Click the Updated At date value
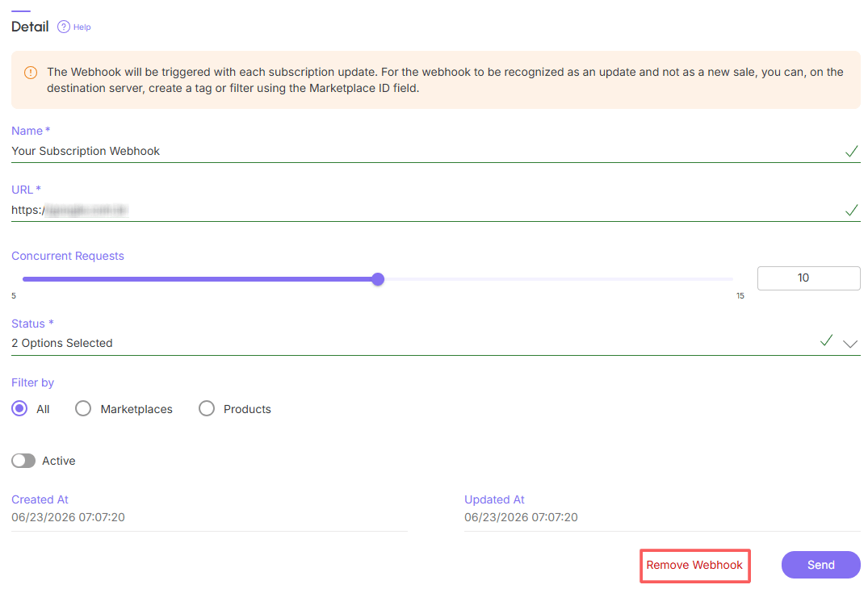This screenshot has width=868, height=589. 521,518
